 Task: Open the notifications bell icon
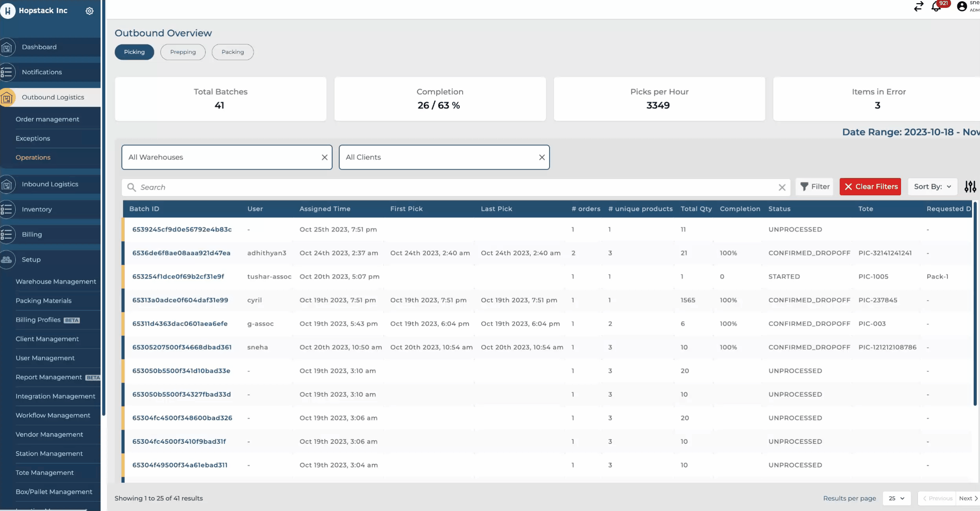point(936,7)
